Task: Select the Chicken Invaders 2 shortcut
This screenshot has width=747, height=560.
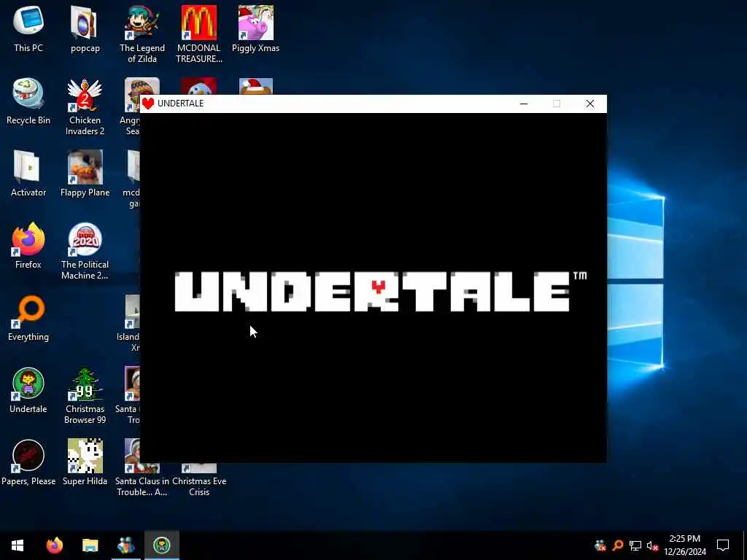Action: click(85, 106)
